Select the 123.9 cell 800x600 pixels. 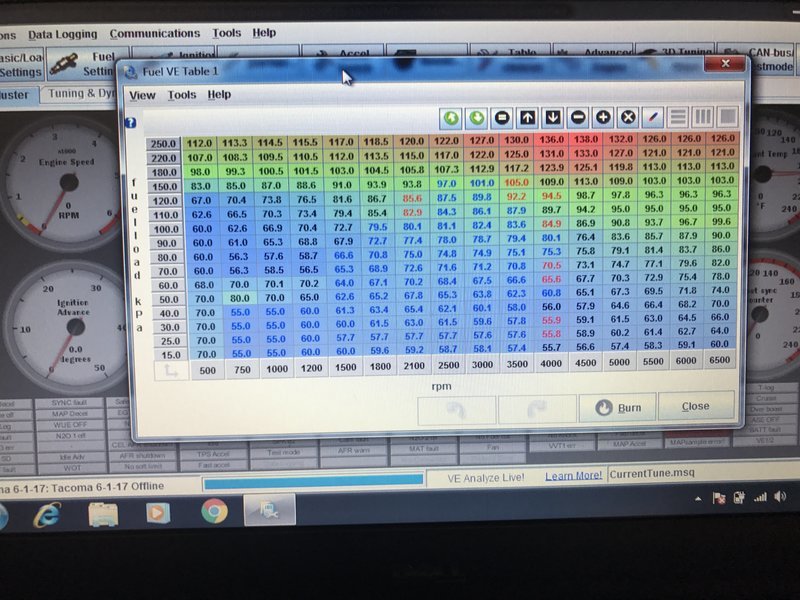coord(552,167)
